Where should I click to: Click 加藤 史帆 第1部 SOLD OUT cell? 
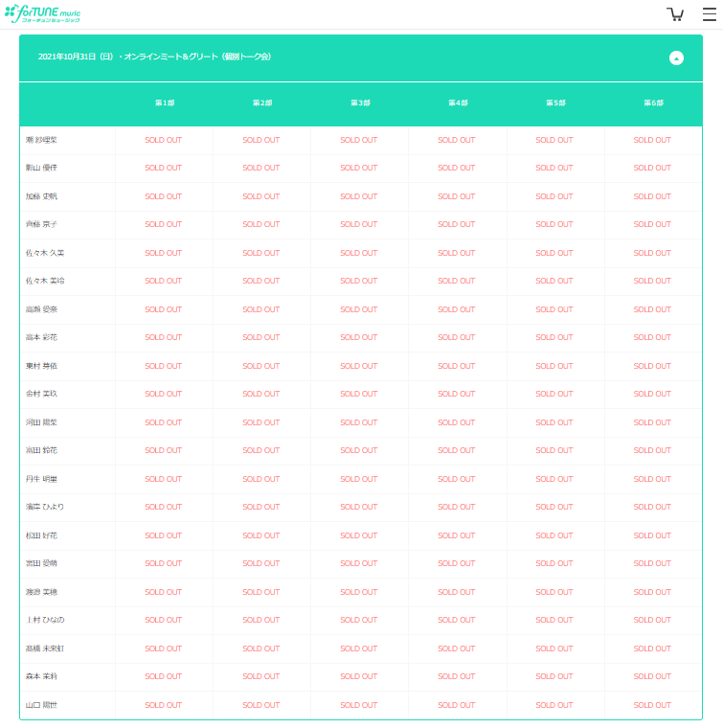click(163, 196)
